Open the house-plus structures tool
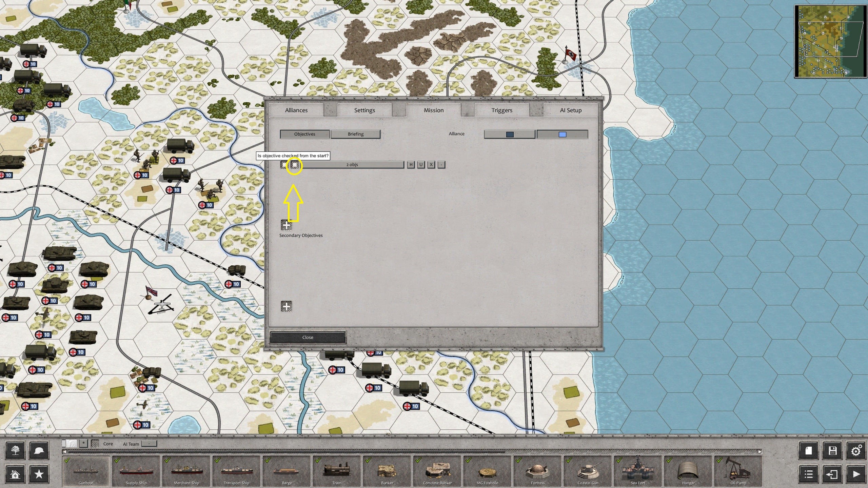Screen dimensions: 868x488 coord(15,474)
